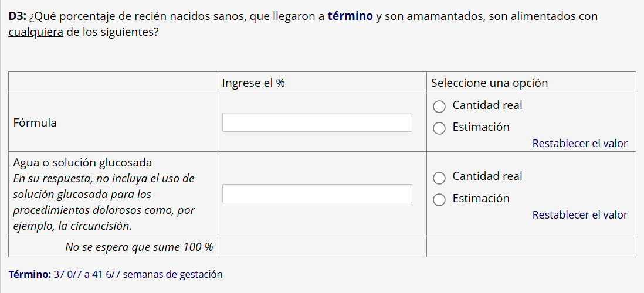Image resolution: width=644 pixels, height=293 pixels.
Task: Click the "Seleccione una opción" column header
Action: 489,83
